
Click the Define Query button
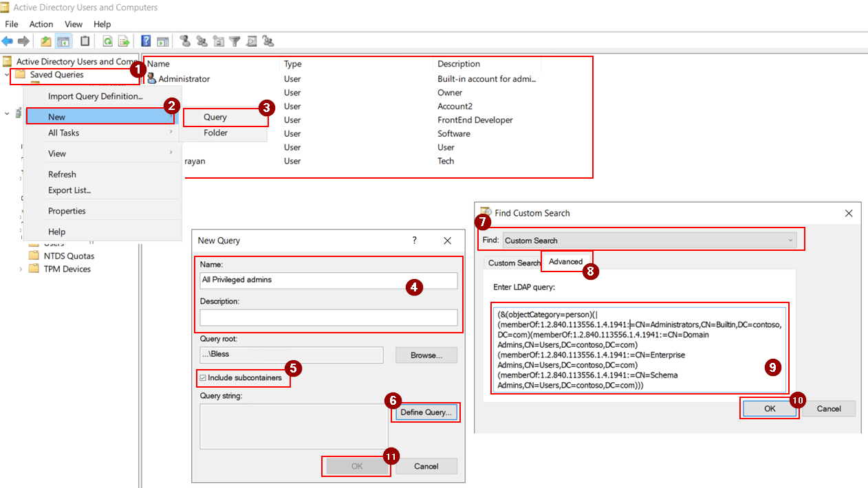tap(425, 412)
